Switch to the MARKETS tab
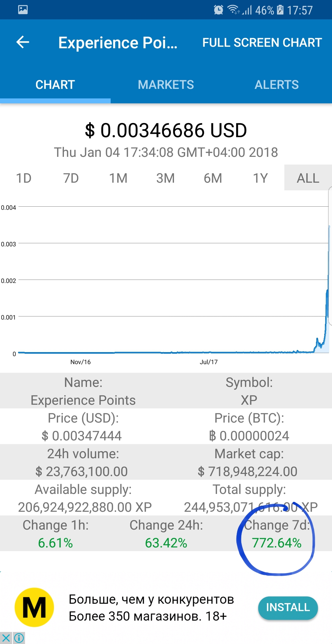332x644 pixels. [166, 85]
